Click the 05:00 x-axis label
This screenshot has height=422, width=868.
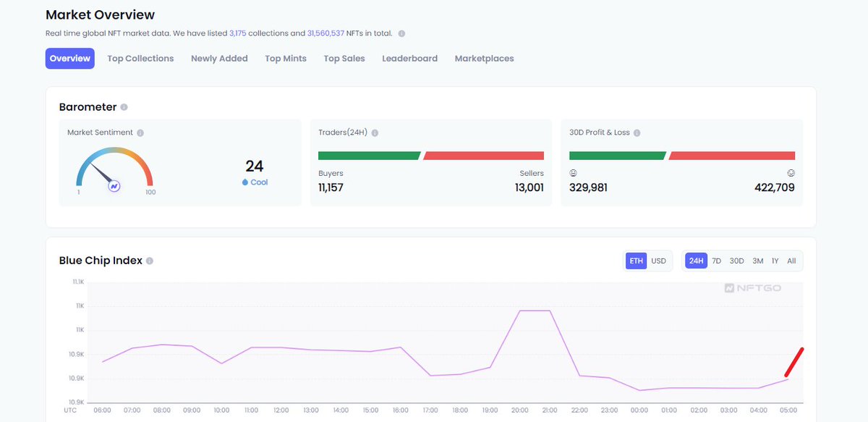coord(789,410)
